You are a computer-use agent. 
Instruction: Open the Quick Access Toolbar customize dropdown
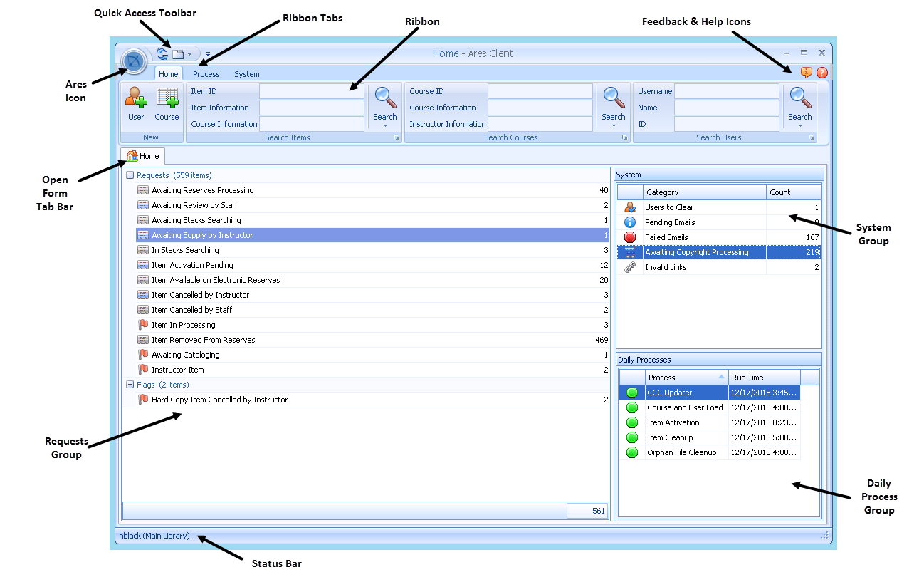click(x=208, y=54)
